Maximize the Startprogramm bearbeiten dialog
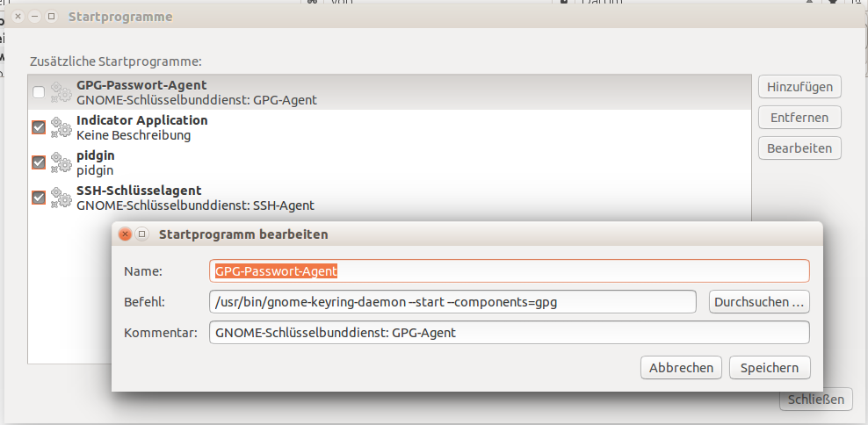This screenshot has width=868, height=425. pos(141,234)
